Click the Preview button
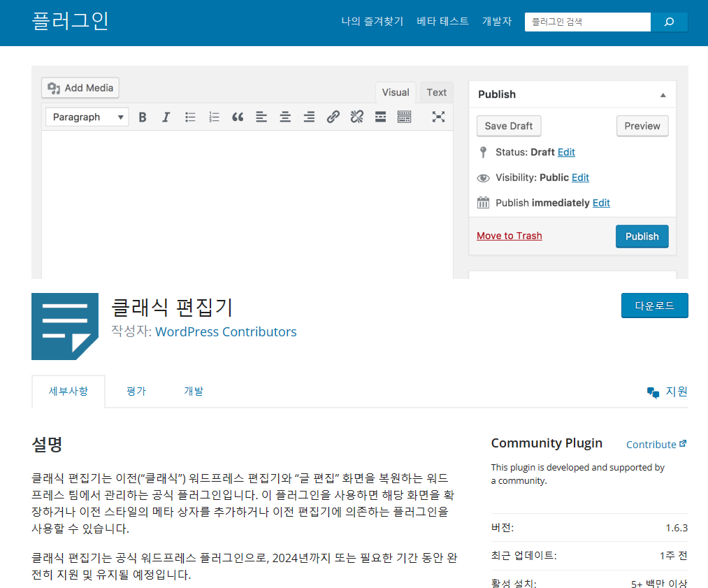 642,126
